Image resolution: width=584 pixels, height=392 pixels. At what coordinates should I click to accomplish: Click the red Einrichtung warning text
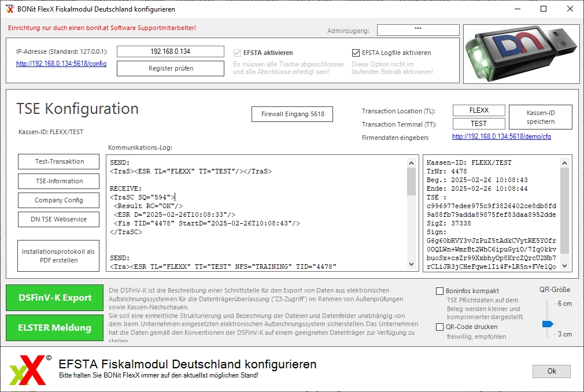point(102,28)
